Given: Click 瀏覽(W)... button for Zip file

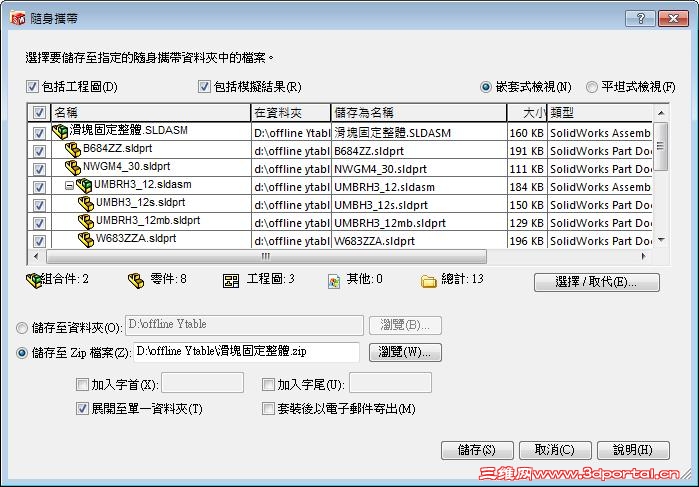Looking at the screenshot, I should point(405,352).
